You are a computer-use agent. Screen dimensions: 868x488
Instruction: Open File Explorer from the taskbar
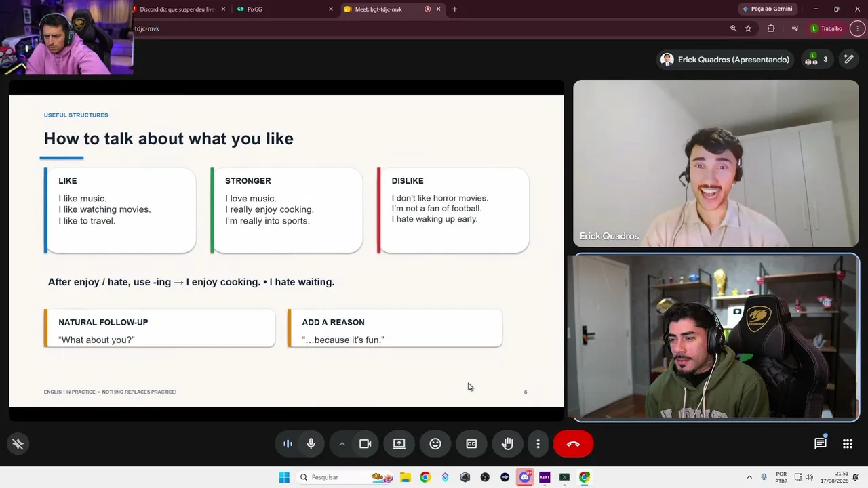(x=406, y=477)
